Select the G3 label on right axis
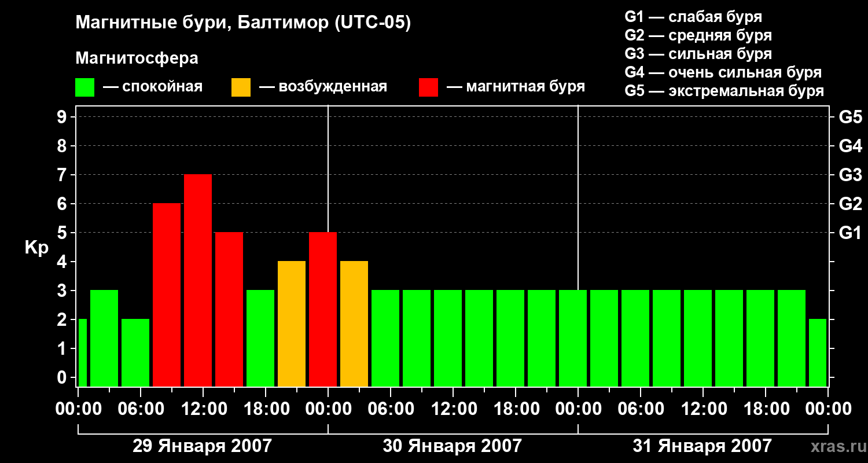Screen dimensions: 868x463 (x=850, y=175)
